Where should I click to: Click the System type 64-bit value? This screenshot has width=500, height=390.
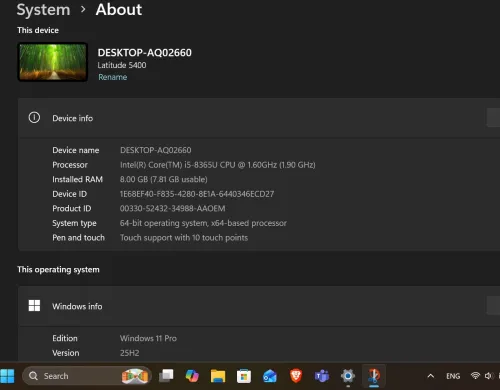click(x=203, y=223)
